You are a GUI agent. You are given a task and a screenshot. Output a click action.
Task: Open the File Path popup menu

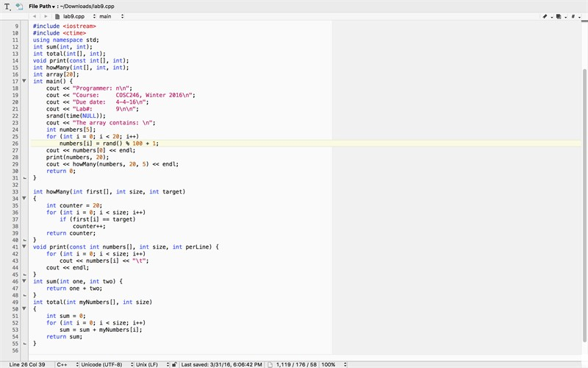[42, 7]
